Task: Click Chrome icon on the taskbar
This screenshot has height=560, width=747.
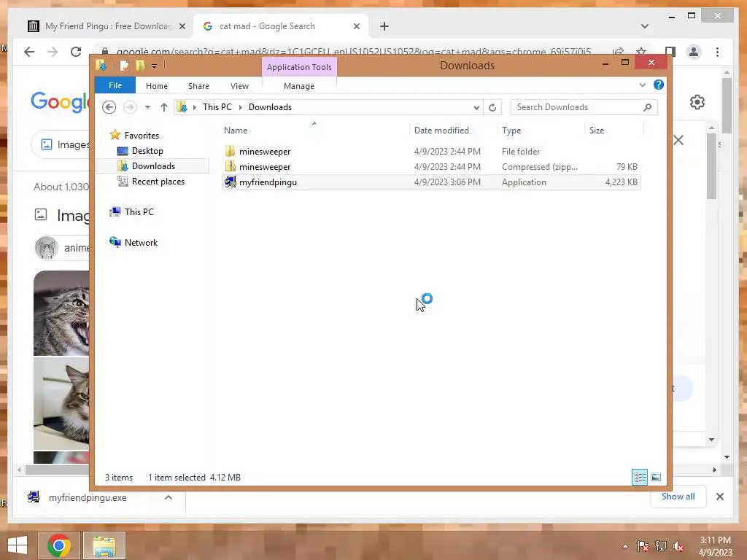Action: (x=59, y=545)
